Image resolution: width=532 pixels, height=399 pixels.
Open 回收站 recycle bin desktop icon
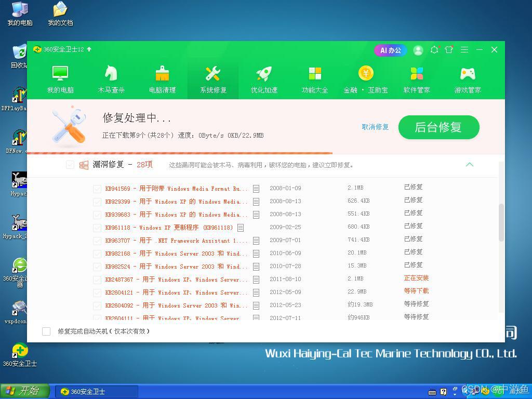19,56
